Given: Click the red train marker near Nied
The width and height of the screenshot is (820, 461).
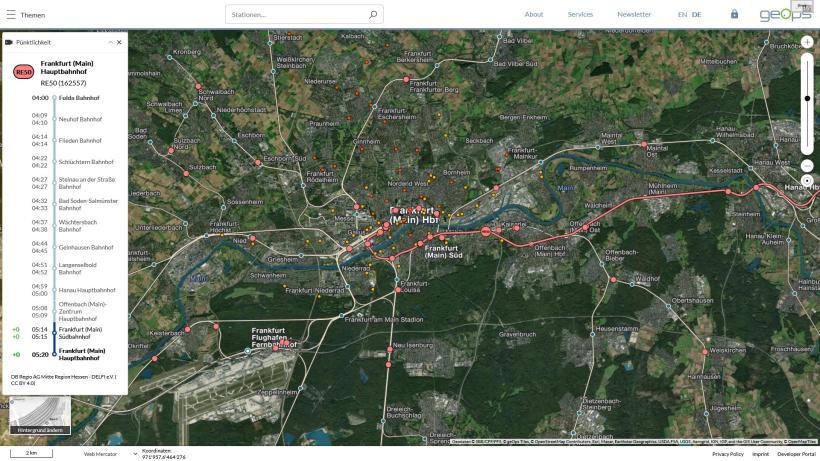Looking at the screenshot, I should [x=253, y=238].
